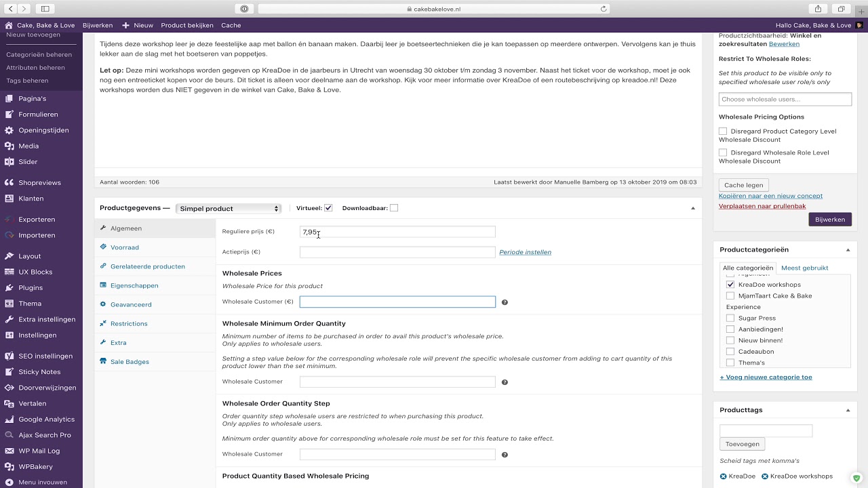Check the Cadeaubon category checkbox

pos(730,352)
